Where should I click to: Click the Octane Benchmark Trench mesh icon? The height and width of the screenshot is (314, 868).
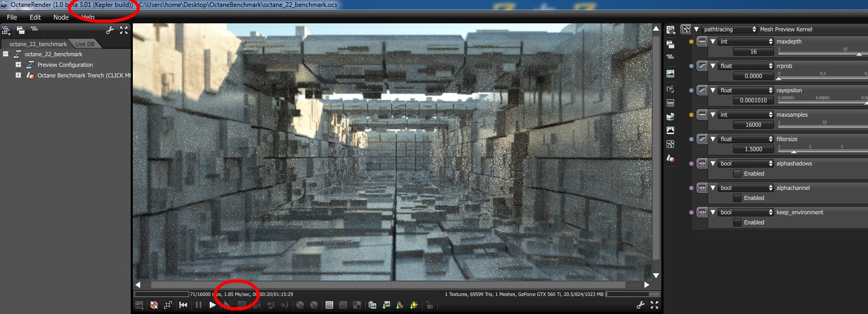[30, 75]
